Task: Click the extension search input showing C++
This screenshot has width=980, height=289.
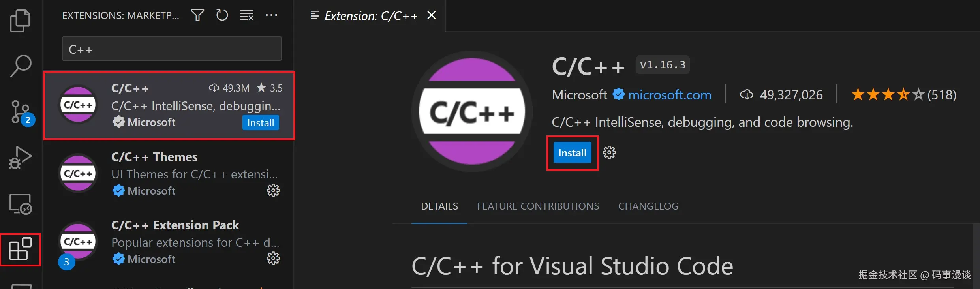Action: click(171, 49)
